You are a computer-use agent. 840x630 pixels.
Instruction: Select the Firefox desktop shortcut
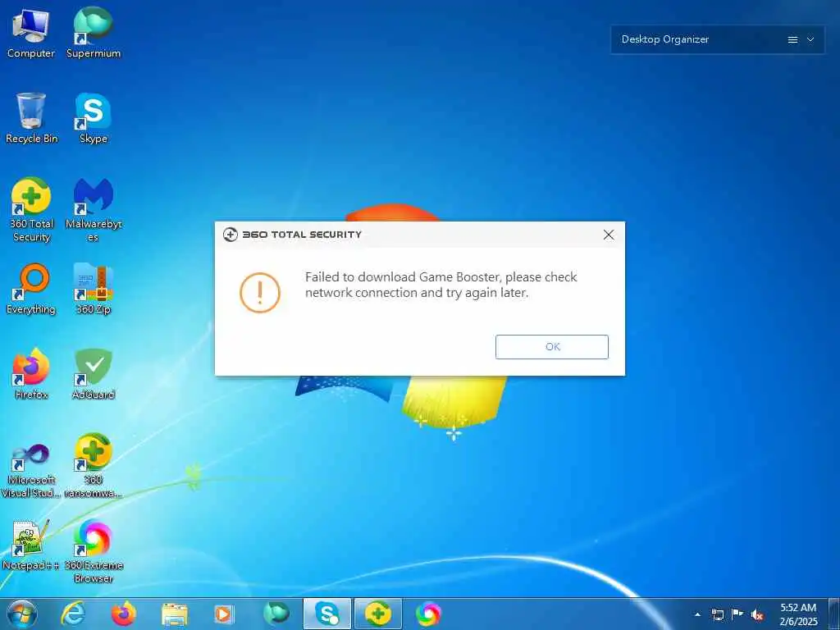point(31,374)
